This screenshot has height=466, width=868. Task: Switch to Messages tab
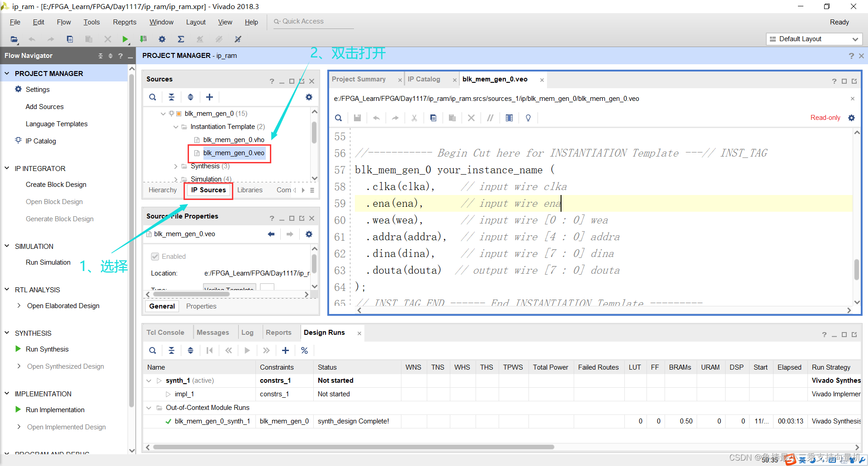click(x=212, y=333)
